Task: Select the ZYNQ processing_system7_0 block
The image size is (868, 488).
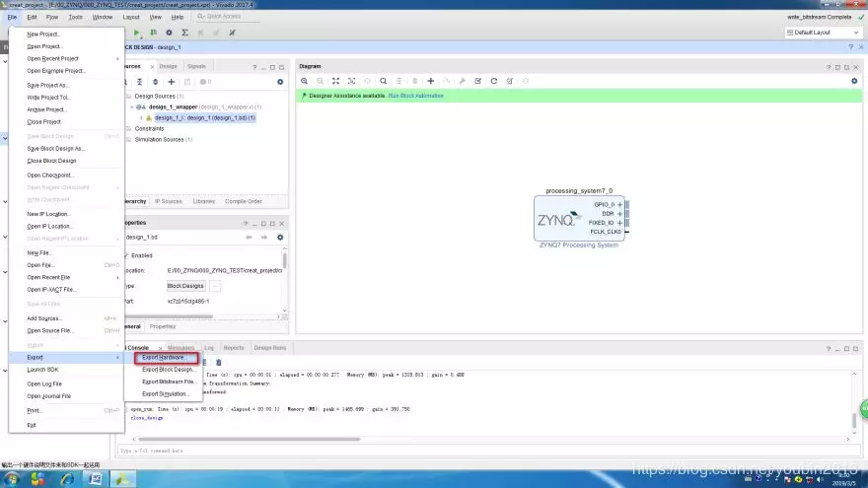Action: click(x=579, y=218)
